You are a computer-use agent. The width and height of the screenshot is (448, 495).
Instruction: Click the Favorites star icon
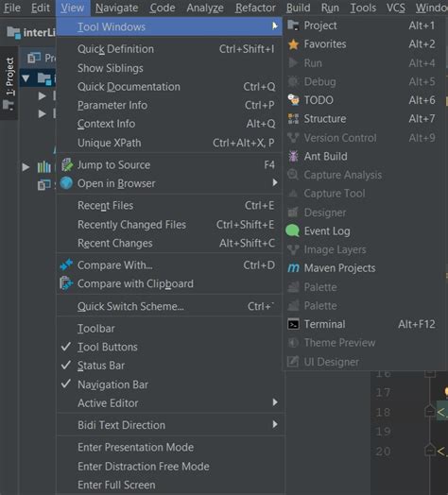pos(294,44)
